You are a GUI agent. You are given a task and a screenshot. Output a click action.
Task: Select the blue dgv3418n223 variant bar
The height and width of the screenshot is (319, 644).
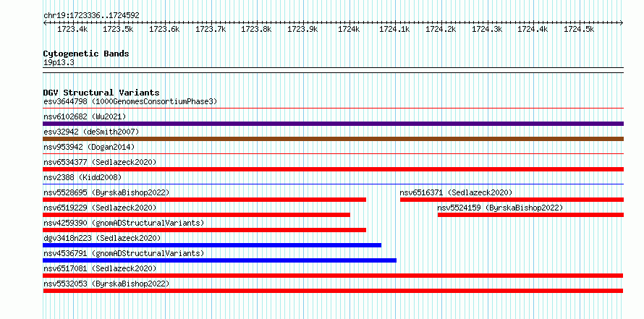(212, 245)
